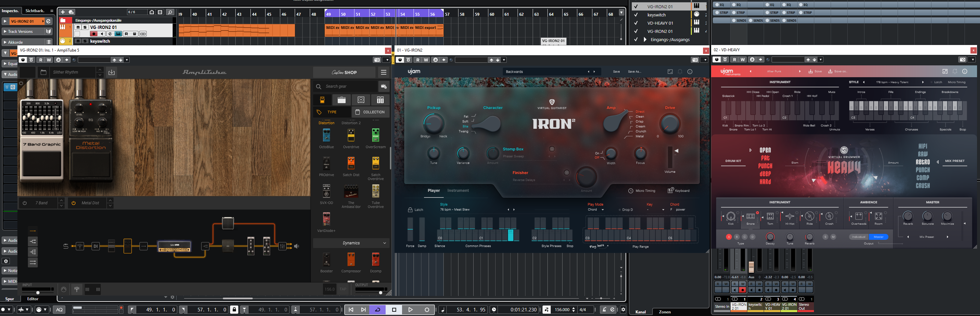Click the notification bell in VD-HEAVY header

coord(954,72)
